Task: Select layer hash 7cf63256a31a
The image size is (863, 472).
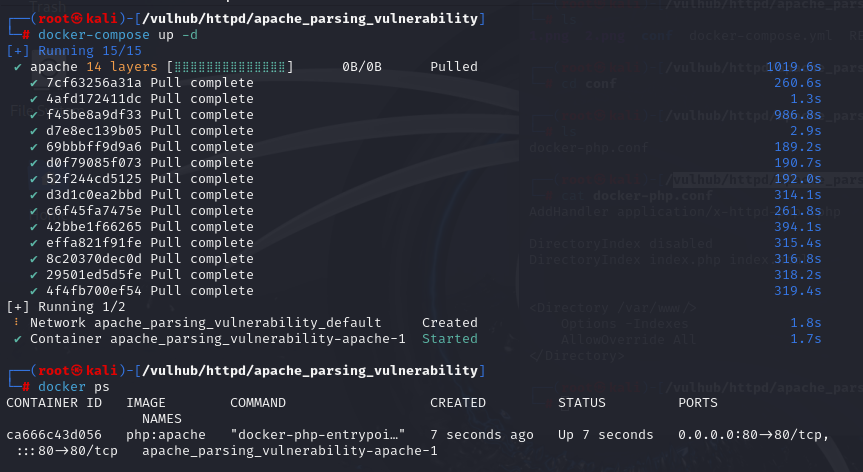Action: click(x=94, y=83)
